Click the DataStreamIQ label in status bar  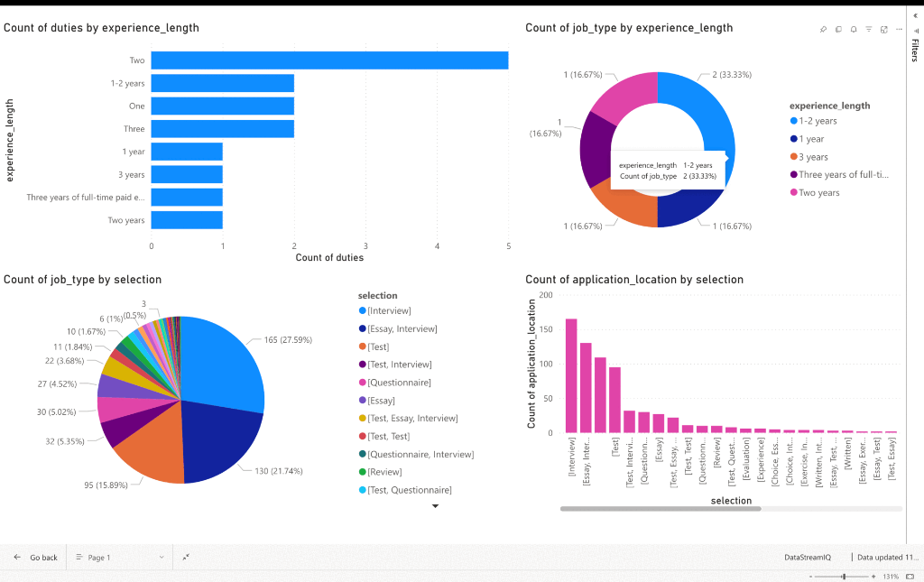click(x=809, y=558)
